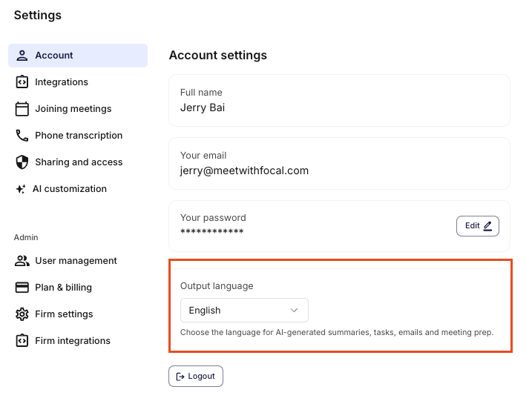The height and width of the screenshot is (404, 532).
Task: Open Firm settings in Admin section
Action: pyautogui.click(x=64, y=314)
